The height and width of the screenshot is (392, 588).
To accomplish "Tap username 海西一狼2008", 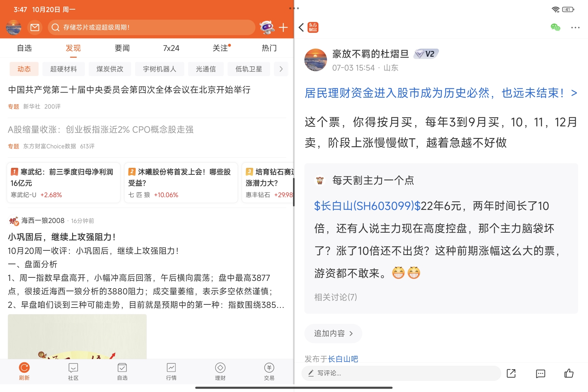I will [43, 221].
